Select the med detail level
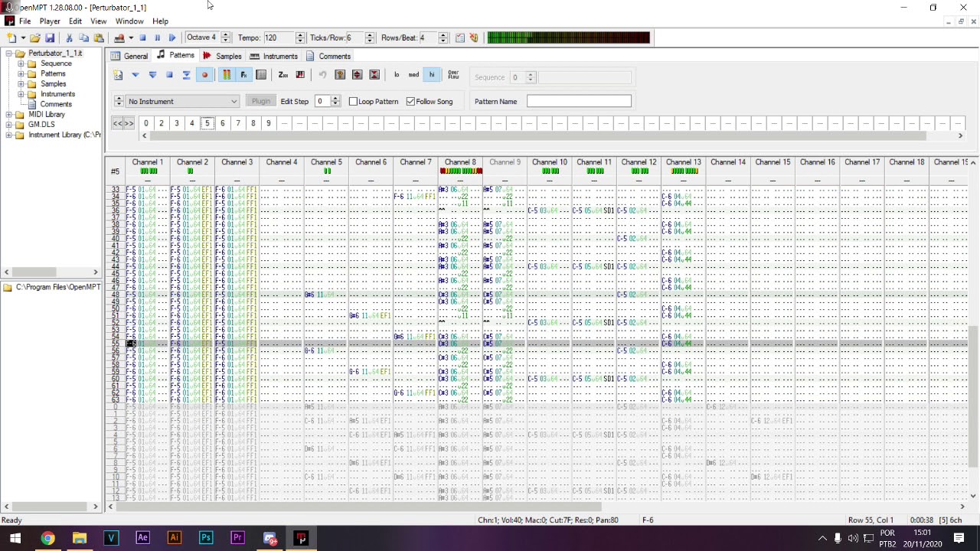 coord(413,75)
